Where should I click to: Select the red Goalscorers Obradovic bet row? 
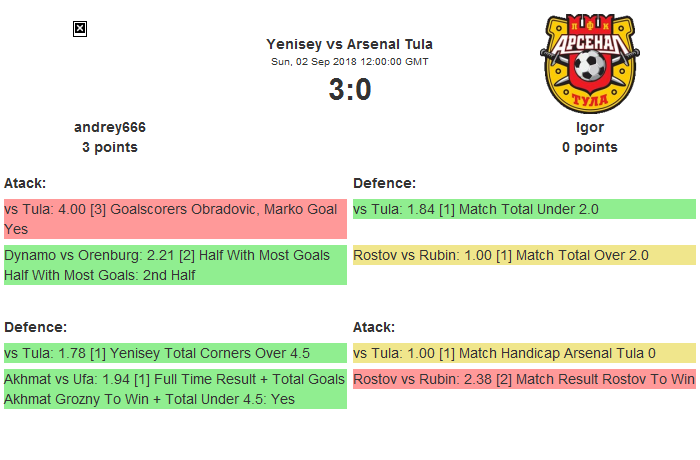[175, 218]
